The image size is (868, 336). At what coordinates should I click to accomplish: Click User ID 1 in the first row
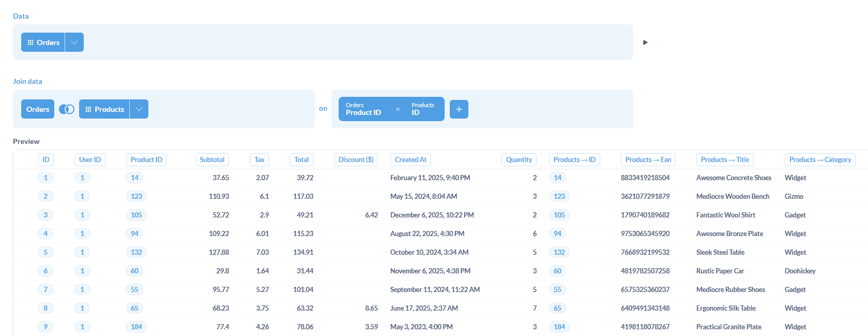[x=82, y=178]
